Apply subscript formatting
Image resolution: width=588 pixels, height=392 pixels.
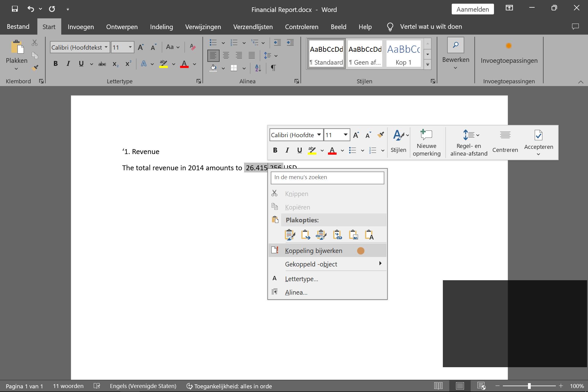click(x=115, y=64)
